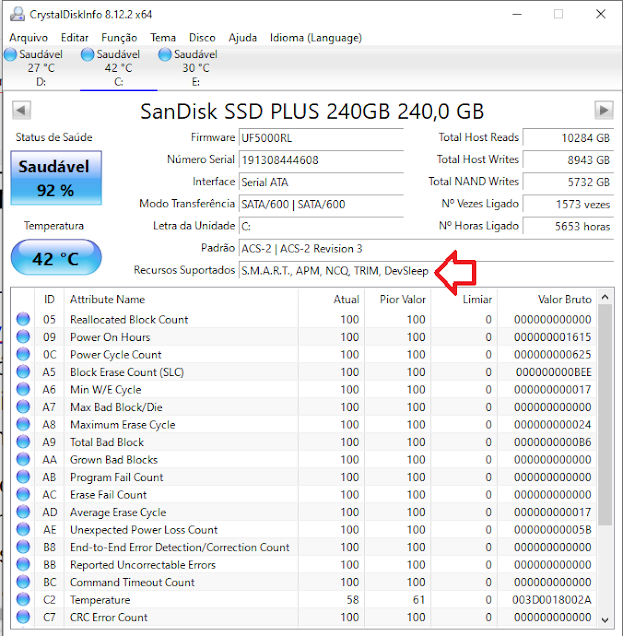Click the Firmware field UF5000RL

tap(321, 138)
